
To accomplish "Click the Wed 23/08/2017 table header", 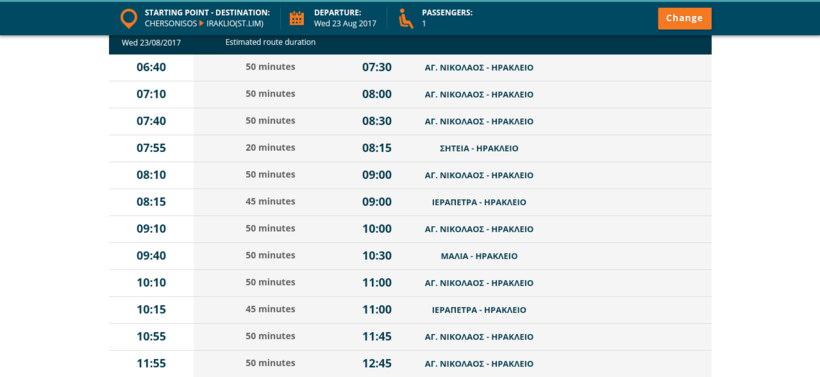I will (151, 43).
